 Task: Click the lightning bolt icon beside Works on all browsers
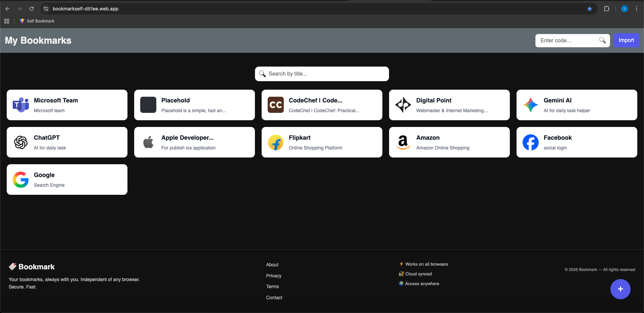pyautogui.click(x=401, y=264)
